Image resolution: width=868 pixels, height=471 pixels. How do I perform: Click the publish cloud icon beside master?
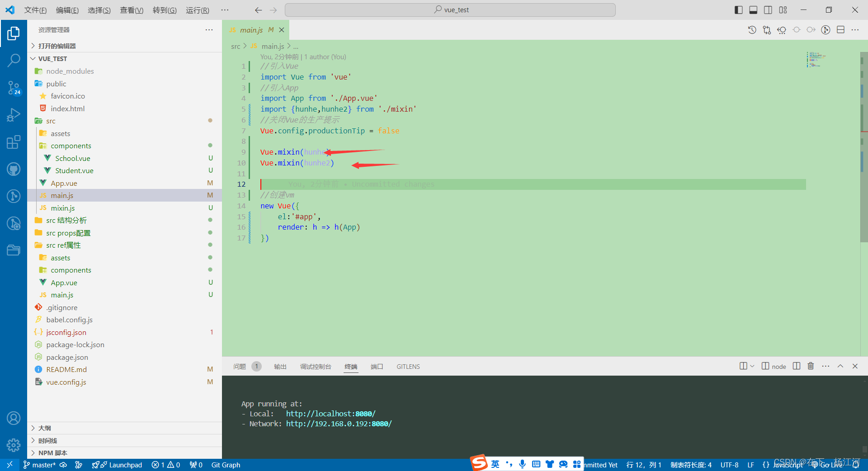click(x=63, y=465)
